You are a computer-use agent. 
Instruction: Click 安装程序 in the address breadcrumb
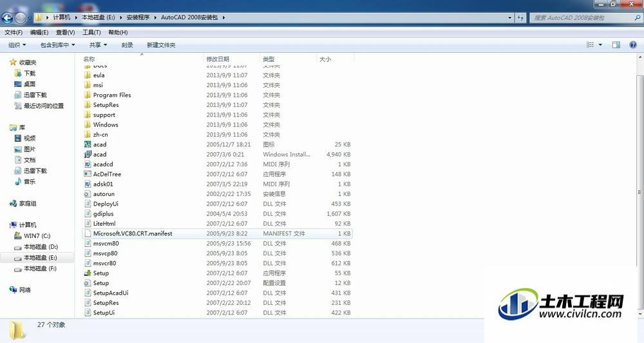[138, 17]
